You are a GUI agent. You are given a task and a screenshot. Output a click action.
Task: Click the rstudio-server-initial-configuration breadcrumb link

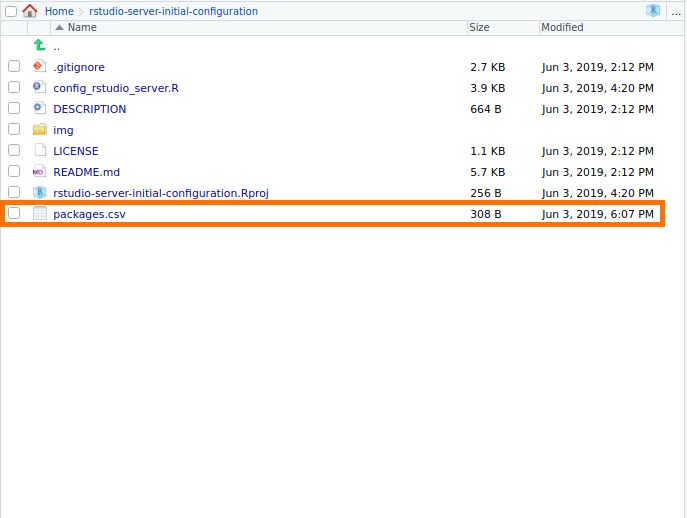(x=174, y=11)
